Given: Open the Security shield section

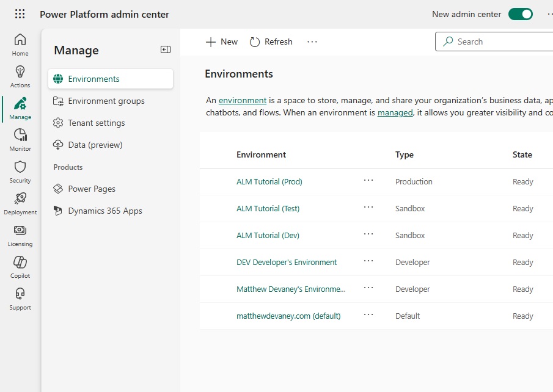Looking at the screenshot, I should coord(20,172).
